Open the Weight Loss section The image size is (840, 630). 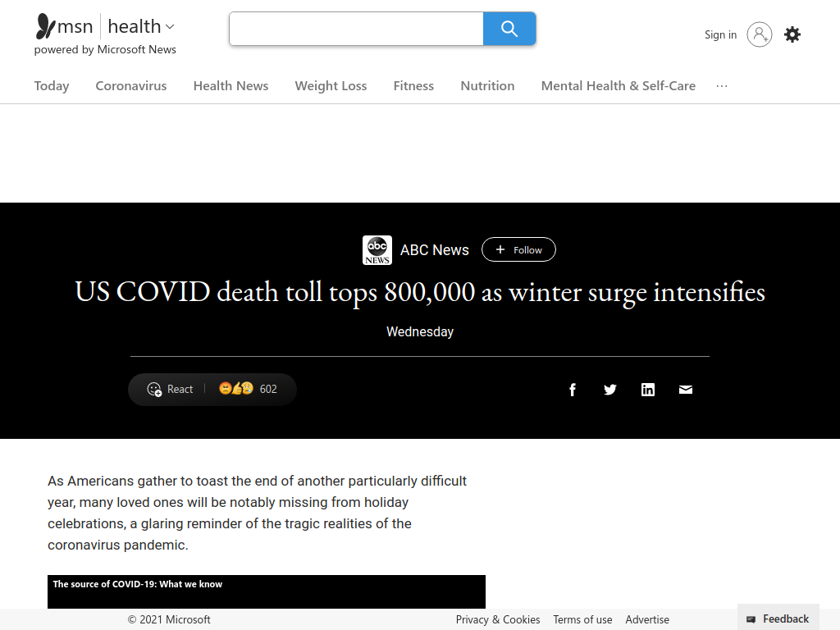coord(331,86)
